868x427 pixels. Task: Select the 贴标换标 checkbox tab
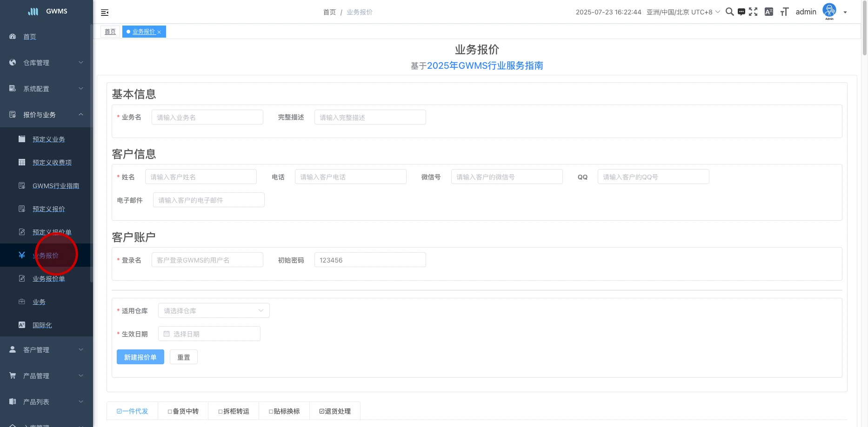pyautogui.click(x=284, y=411)
